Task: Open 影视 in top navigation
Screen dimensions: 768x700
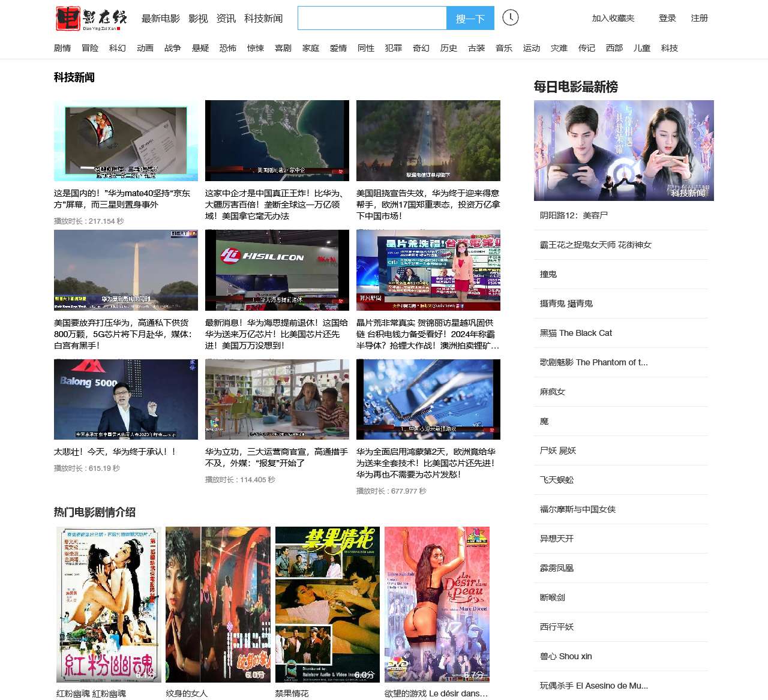Action: pyautogui.click(x=198, y=19)
